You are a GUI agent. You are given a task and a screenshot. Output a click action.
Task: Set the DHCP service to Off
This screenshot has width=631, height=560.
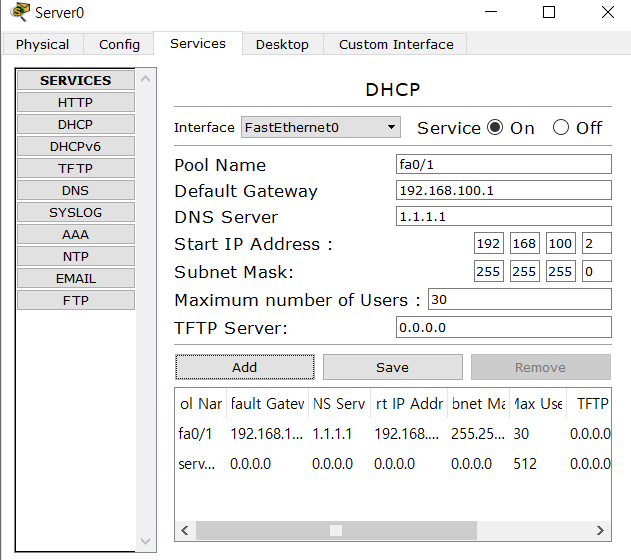(561, 128)
